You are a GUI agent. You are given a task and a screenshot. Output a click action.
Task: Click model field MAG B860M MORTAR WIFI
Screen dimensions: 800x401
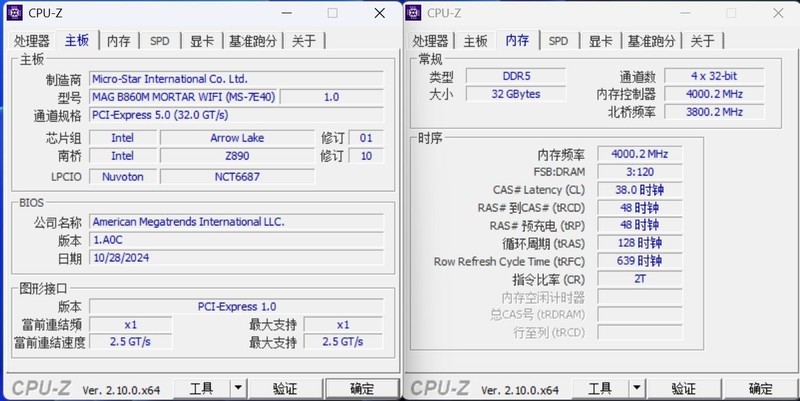point(184,97)
